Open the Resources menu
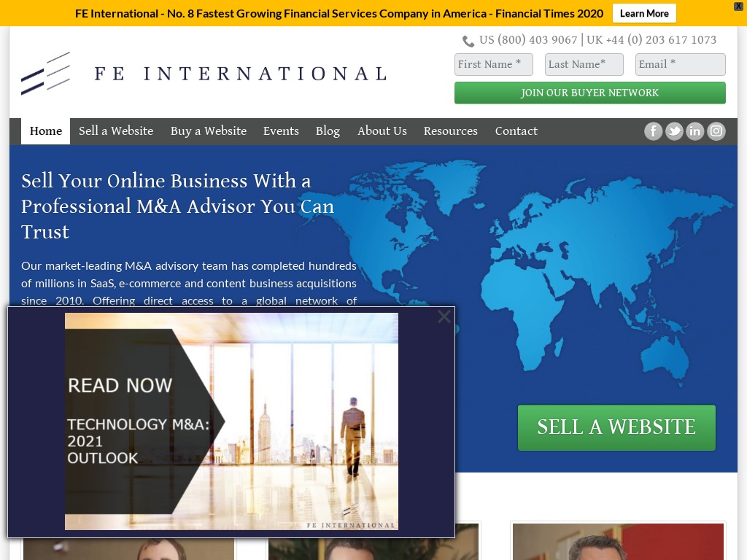747x560 pixels. coord(451,131)
